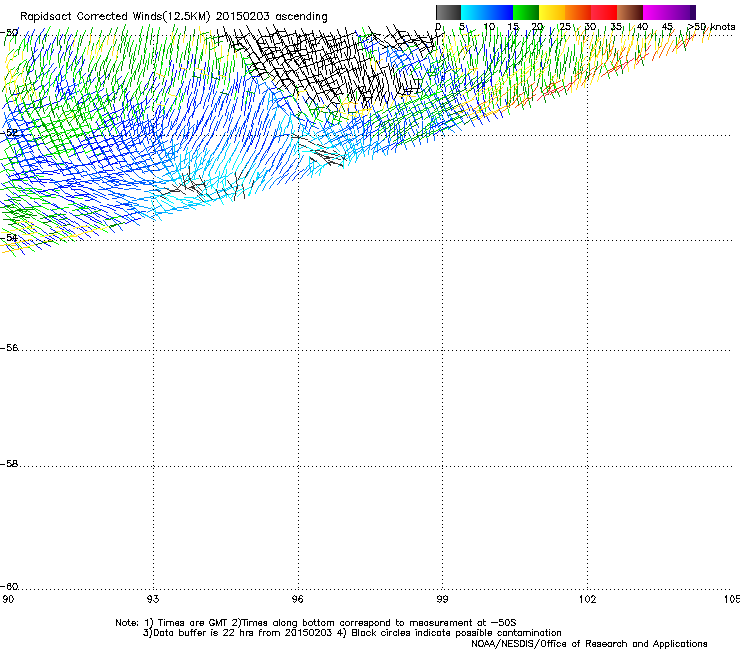Click the latitude label '-60'
This screenshot has width=740, height=650.
click(9, 587)
